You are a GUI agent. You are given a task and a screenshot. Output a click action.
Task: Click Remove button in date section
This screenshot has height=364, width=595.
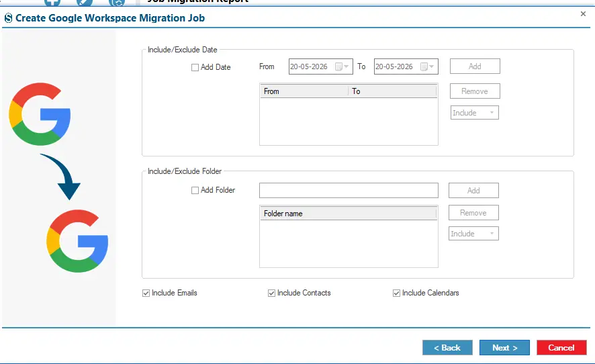(x=475, y=91)
